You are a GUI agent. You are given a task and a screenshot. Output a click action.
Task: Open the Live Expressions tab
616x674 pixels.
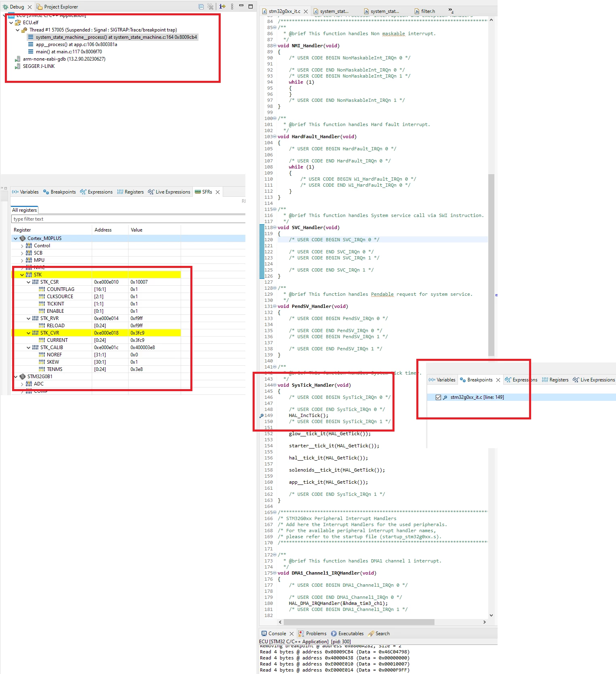tap(169, 192)
